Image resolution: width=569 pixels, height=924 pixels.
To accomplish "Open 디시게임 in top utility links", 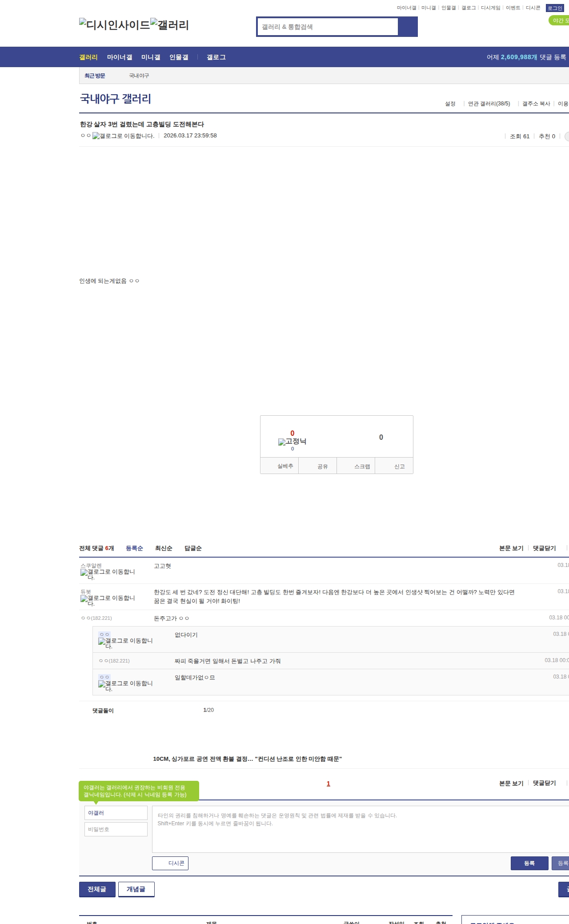I will [490, 8].
